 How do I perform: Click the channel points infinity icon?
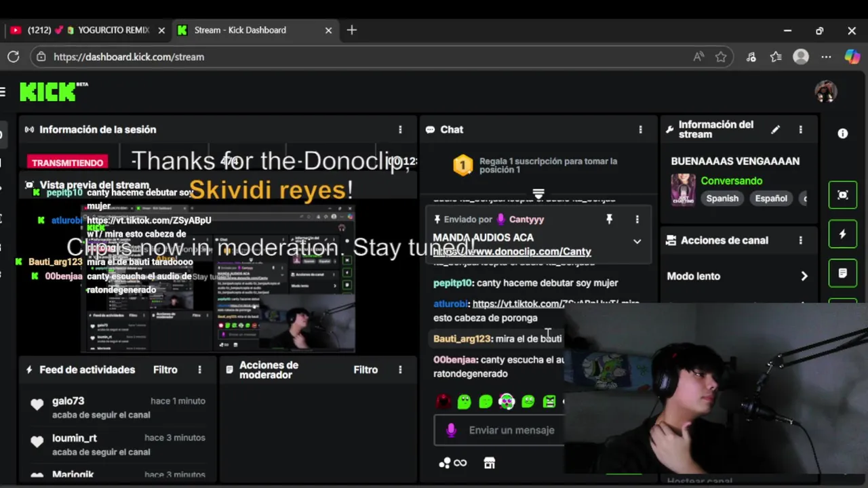[x=453, y=463]
